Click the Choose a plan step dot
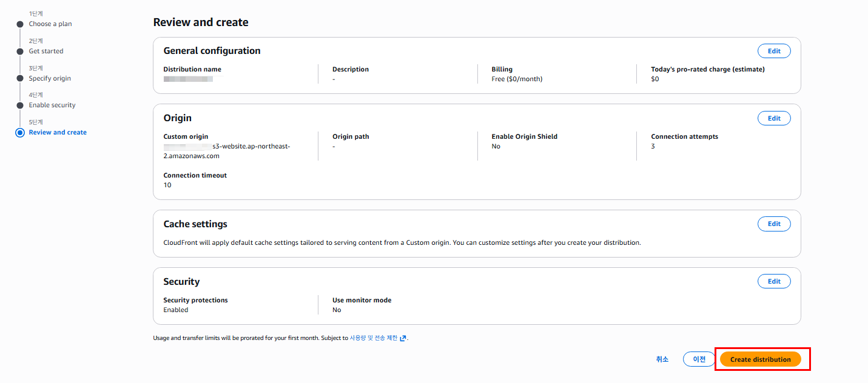Viewport: 868px width, 383px height. click(20, 24)
